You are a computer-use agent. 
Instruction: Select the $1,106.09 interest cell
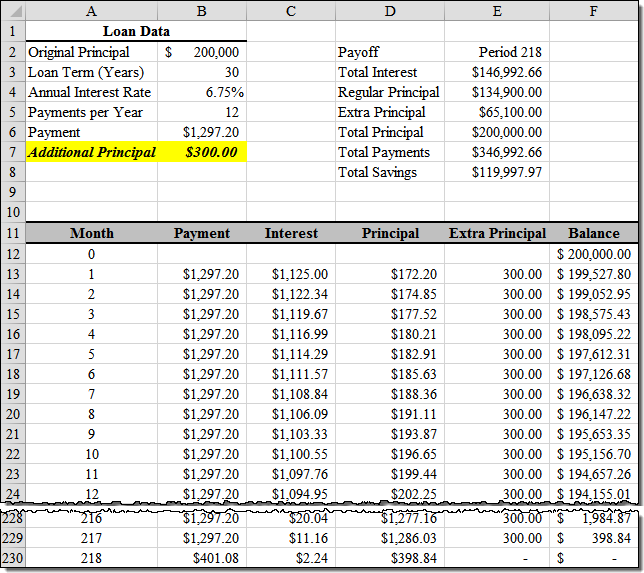pyautogui.click(x=291, y=414)
